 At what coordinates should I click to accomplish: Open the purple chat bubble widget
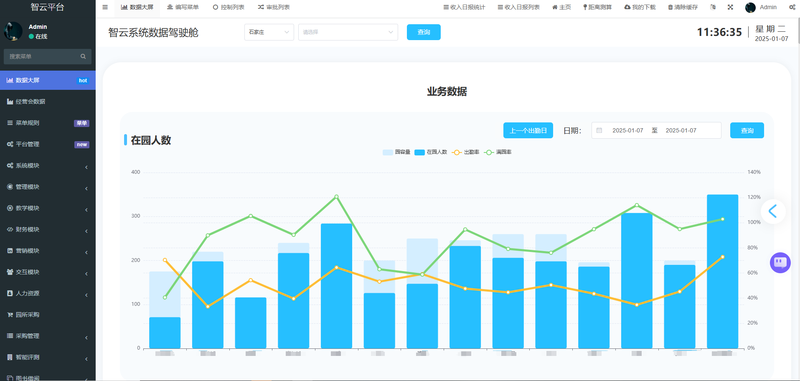click(x=780, y=263)
